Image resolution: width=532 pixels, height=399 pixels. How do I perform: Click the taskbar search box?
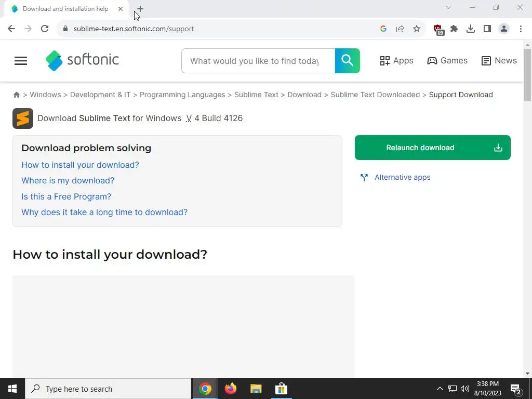pyautogui.click(x=108, y=389)
